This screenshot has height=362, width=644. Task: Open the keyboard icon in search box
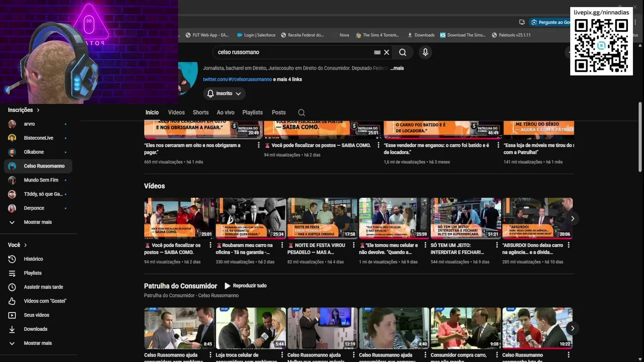click(377, 52)
